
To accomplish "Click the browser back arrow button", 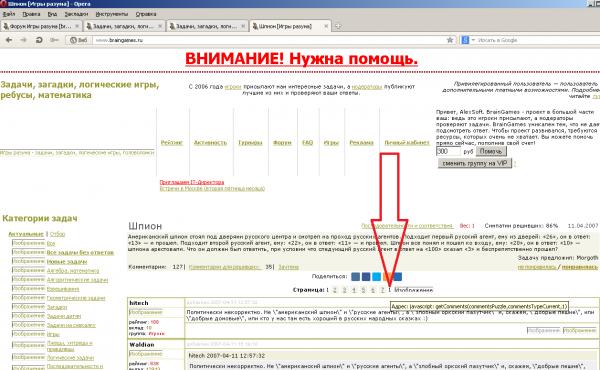I will (x=9, y=40).
